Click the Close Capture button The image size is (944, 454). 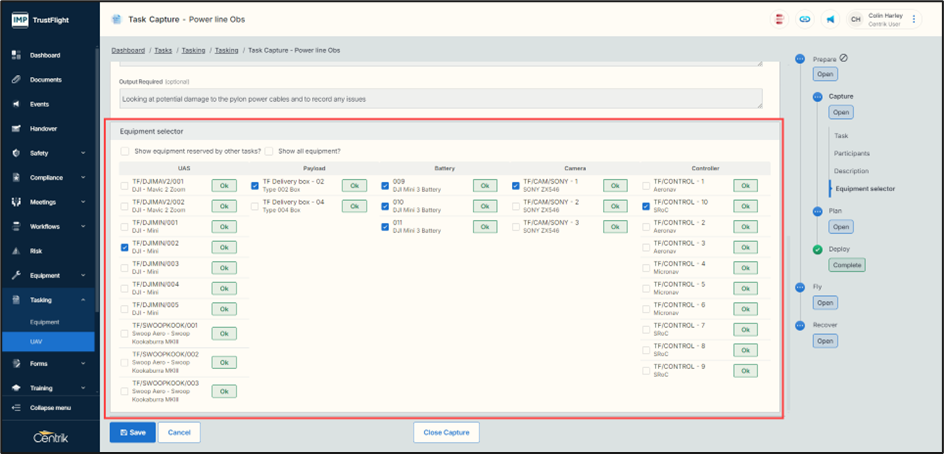click(x=446, y=432)
